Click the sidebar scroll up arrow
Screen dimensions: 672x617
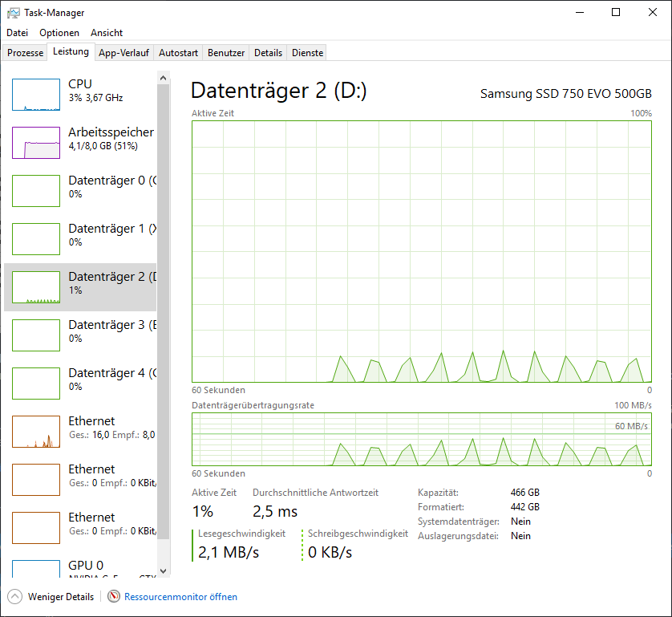pos(164,78)
